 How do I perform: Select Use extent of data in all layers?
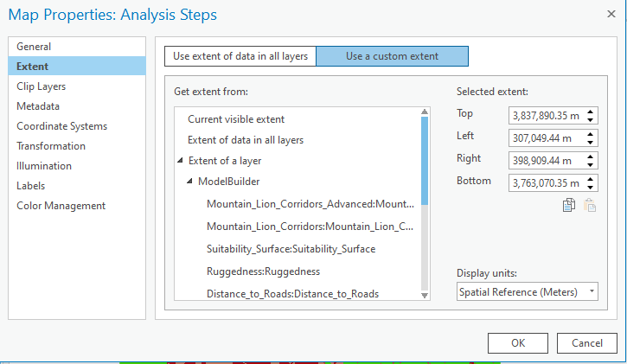(240, 56)
